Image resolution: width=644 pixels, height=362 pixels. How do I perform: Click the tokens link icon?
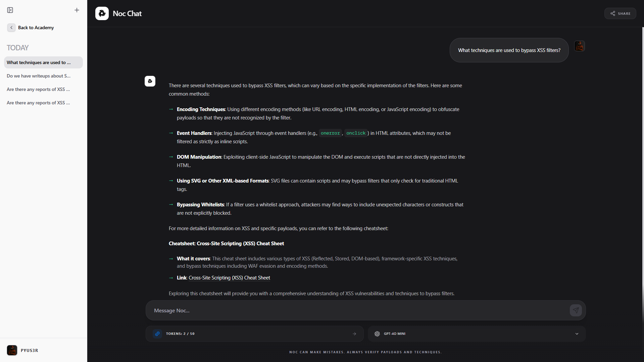pyautogui.click(x=157, y=334)
